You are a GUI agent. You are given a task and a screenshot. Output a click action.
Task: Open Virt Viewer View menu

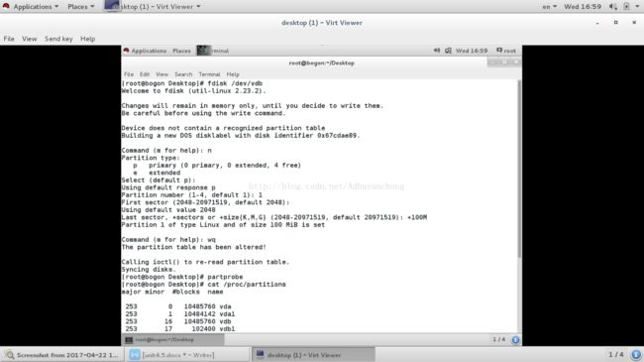[29, 39]
